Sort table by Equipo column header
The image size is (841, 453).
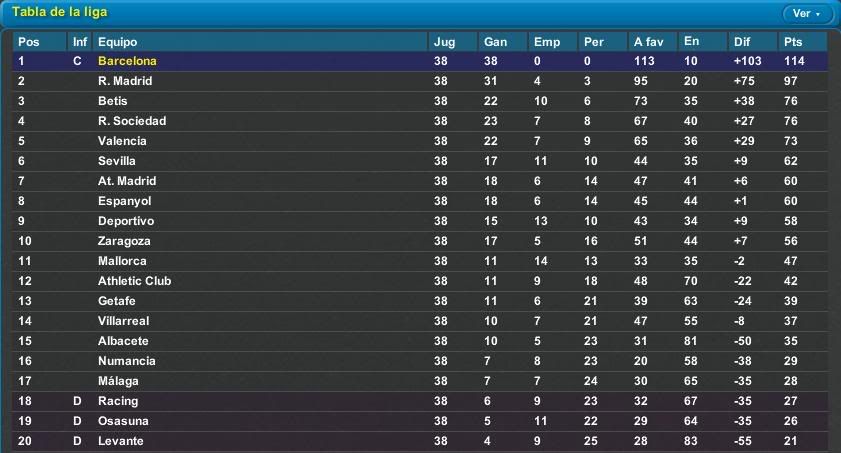click(x=117, y=42)
